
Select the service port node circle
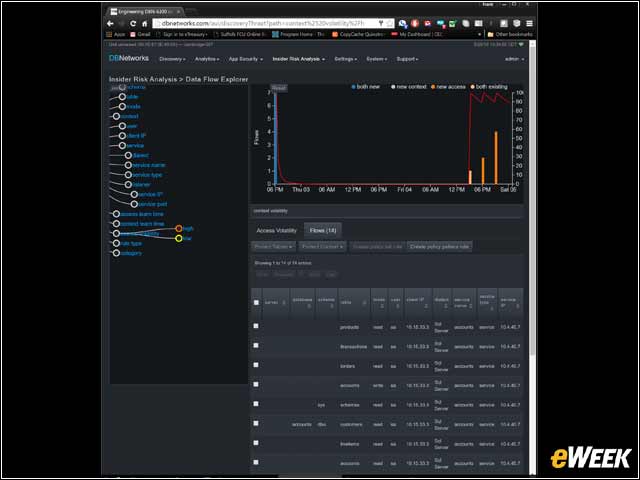pos(134,204)
